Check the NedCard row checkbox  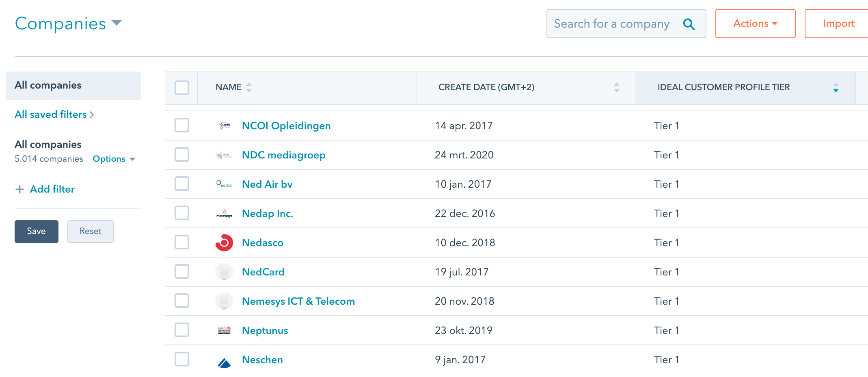(182, 271)
